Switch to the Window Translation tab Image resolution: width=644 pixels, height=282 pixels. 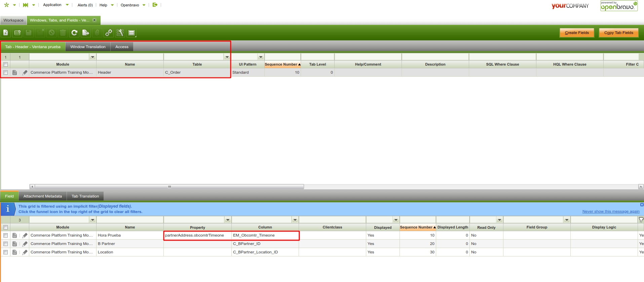88,47
